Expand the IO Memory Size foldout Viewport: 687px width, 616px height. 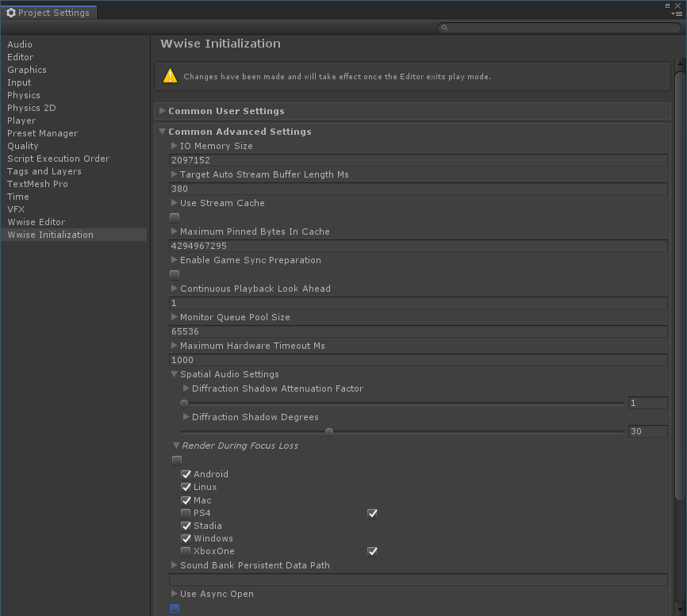[x=175, y=146]
